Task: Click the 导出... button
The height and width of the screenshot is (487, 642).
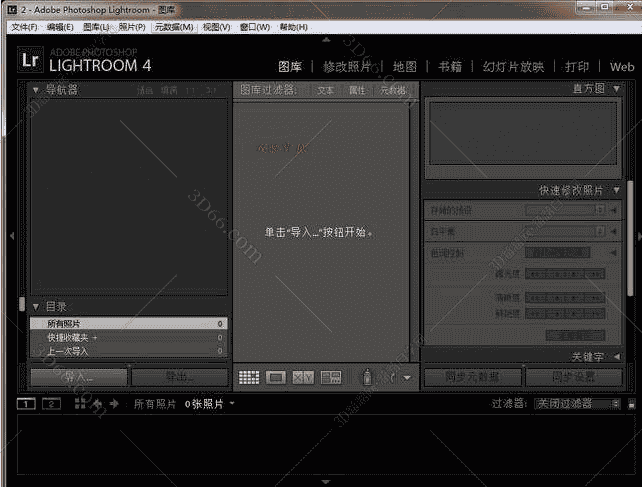Action: pyautogui.click(x=180, y=377)
